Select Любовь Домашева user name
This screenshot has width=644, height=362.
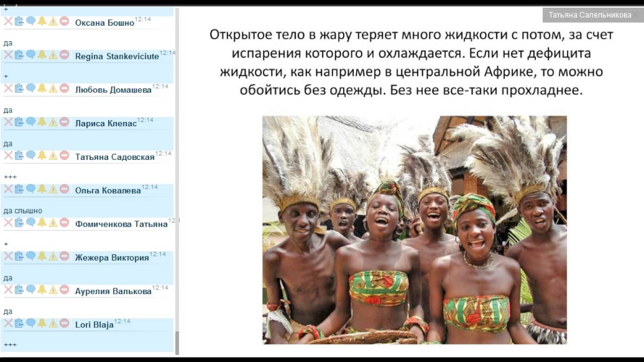113,90
